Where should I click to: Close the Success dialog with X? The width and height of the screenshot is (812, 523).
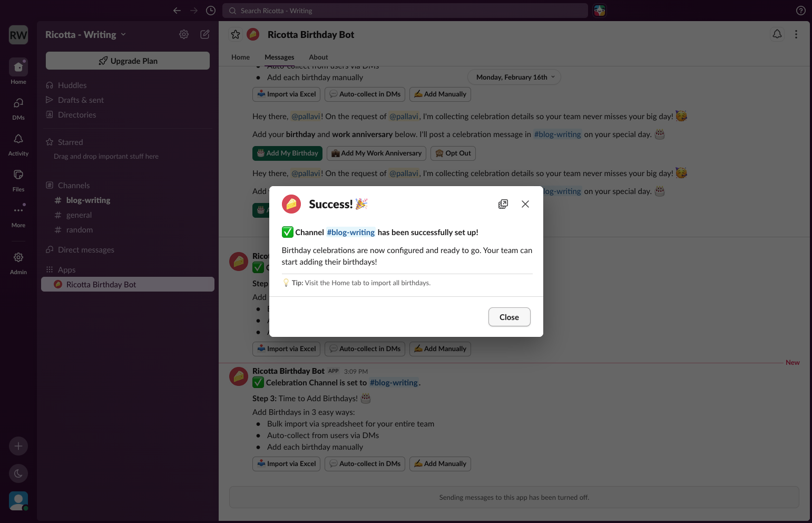coord(525,204)
